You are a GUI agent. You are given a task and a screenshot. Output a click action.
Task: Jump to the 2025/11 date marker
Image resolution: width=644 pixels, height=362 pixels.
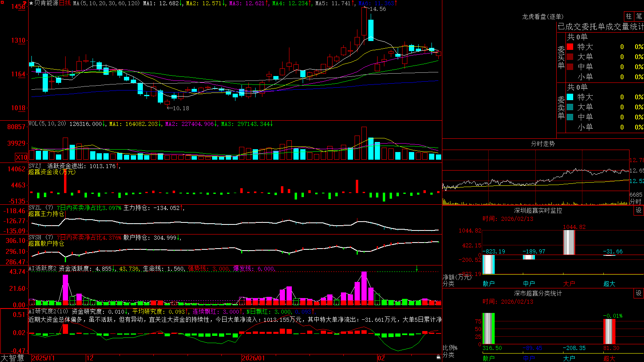pyautogui.click(x=43, y=358)
